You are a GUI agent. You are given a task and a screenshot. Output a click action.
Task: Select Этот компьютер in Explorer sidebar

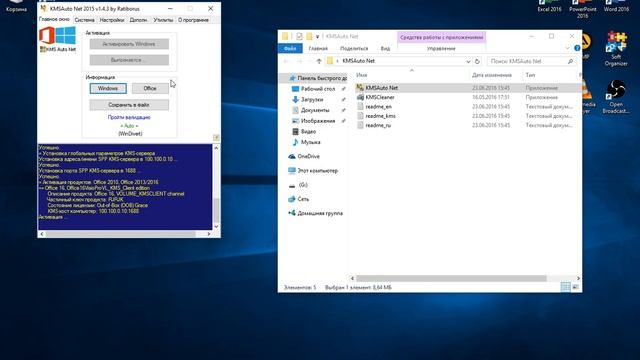[x=317, y=171]
